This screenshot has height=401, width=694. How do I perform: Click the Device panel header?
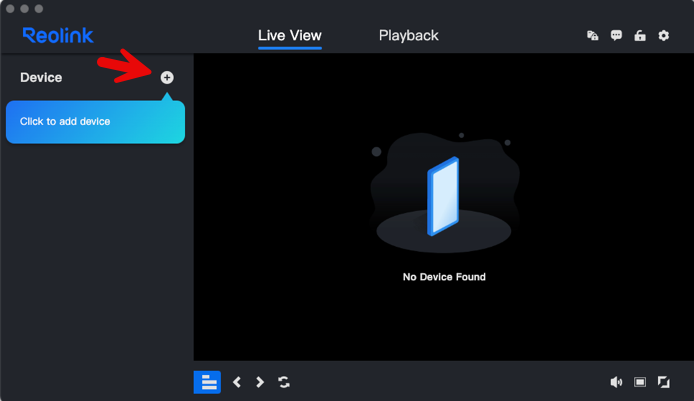tap(41, 77)
